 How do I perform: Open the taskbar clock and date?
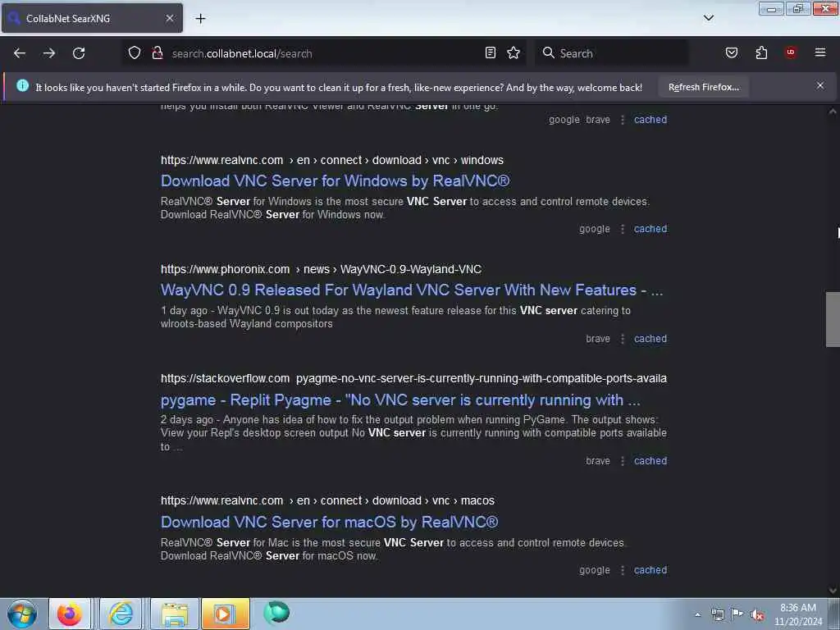coord(797,614)
